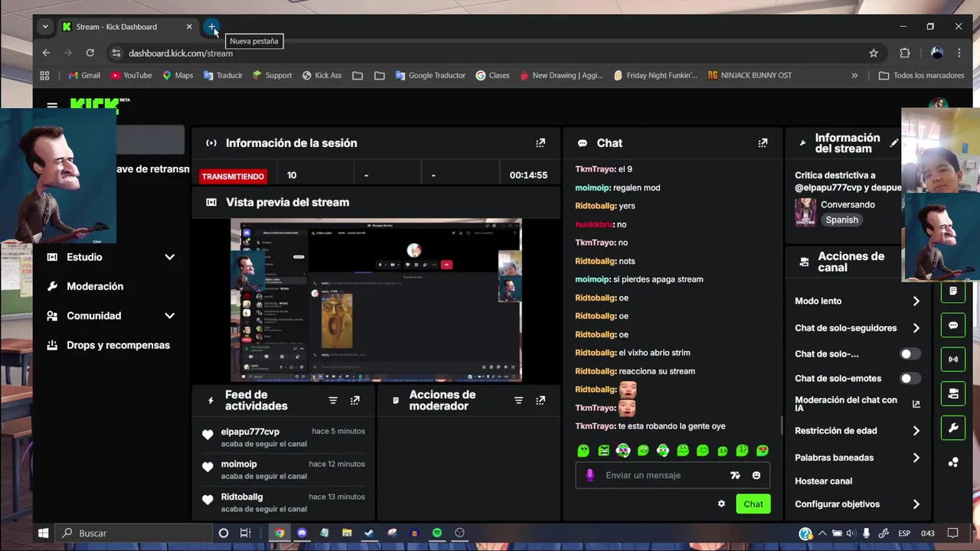Open Acciones de moderador filter options
980x551 pixels.
click(x=518, y=400)
